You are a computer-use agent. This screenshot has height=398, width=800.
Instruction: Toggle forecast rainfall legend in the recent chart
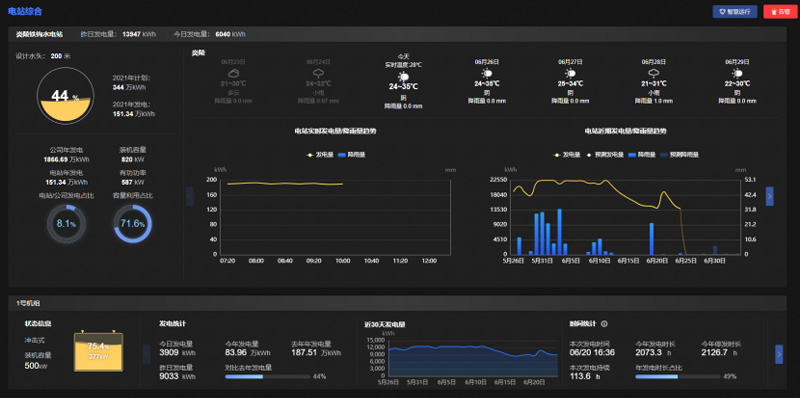point(679,155)
